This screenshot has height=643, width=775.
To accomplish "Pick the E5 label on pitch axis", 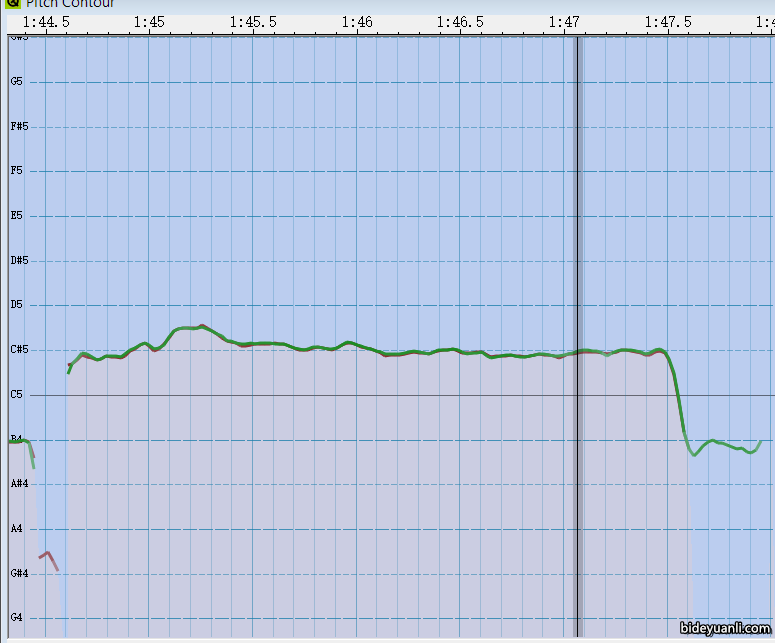I will click(x=16, y=216).
